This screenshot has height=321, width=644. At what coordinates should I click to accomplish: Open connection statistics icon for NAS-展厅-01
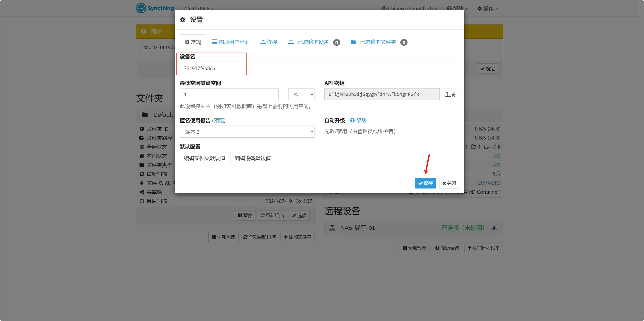point(494,228)
